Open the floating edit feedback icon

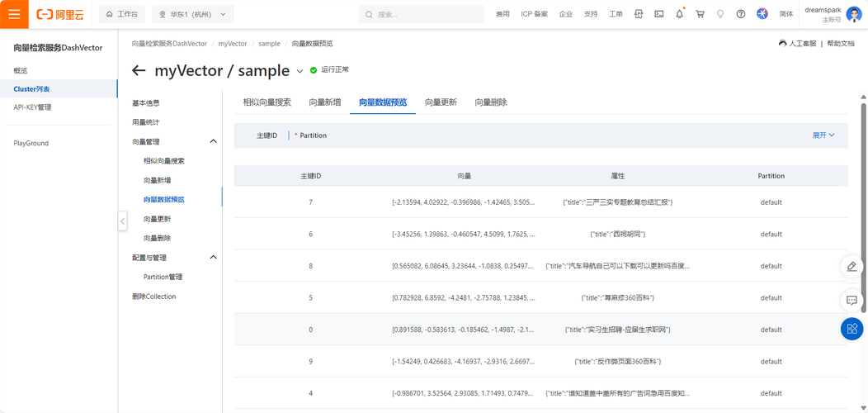point(852,266)
